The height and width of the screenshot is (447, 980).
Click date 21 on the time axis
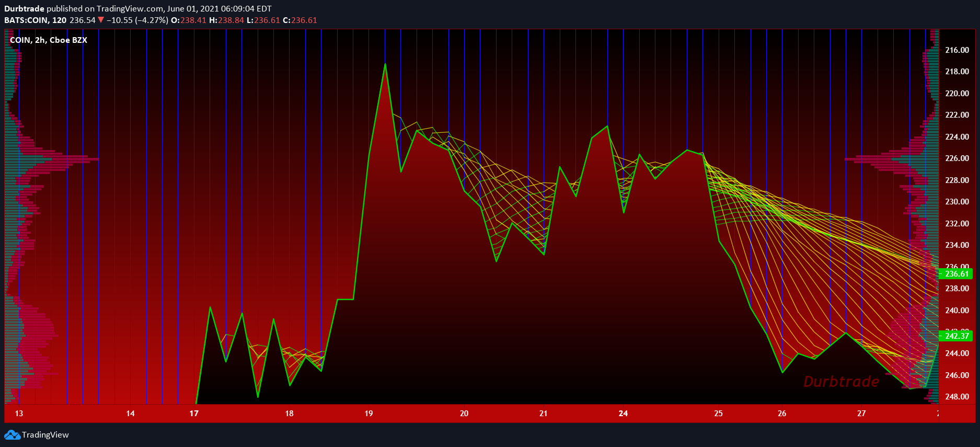click(x=544, y=414)
